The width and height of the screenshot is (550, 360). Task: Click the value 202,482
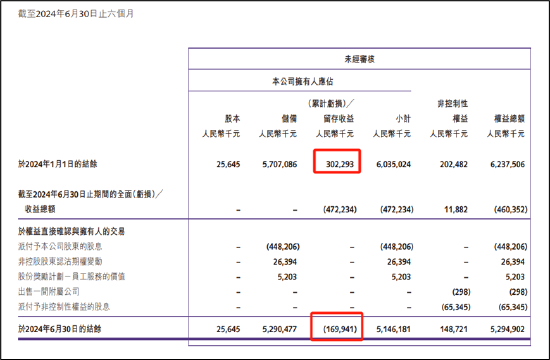point(454,164)
